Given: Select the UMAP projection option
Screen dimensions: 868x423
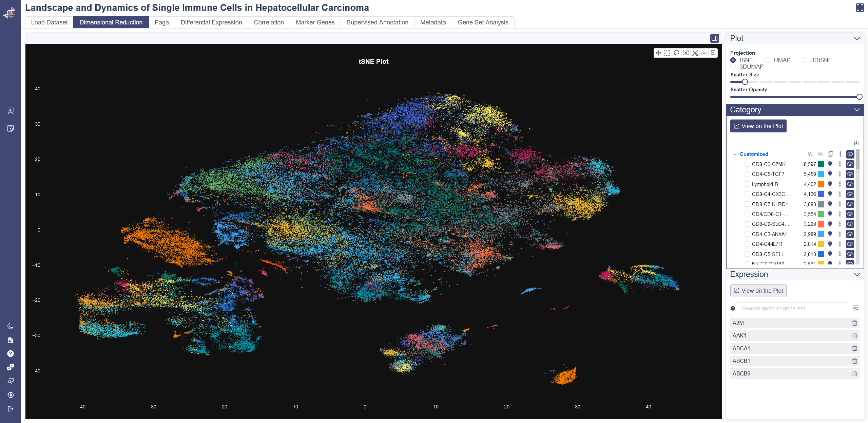Looking at the screenshot, I should click(x=767, y=60).
